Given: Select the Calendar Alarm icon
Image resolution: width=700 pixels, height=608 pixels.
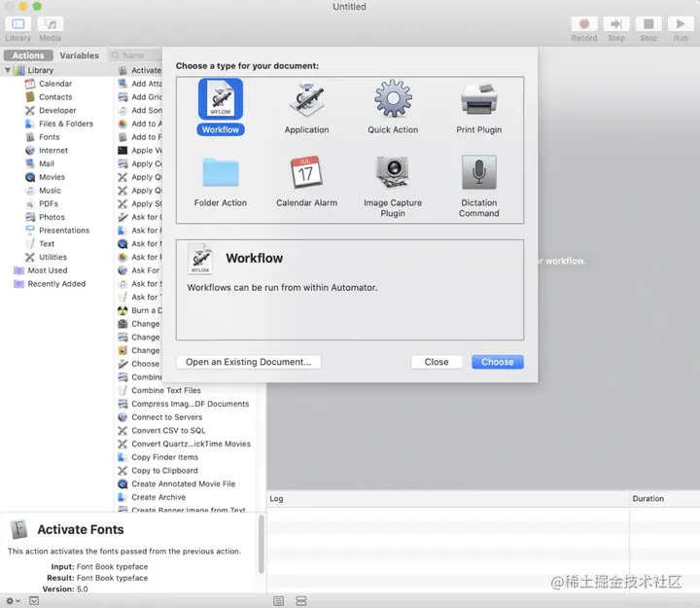Looking at the screenshot, I should coord(306,172).
